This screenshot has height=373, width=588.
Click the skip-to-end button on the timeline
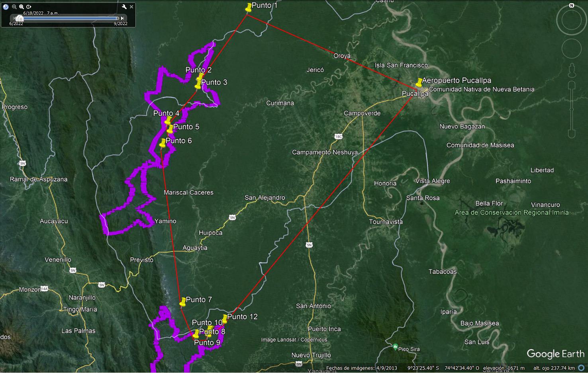coord(123,18)
